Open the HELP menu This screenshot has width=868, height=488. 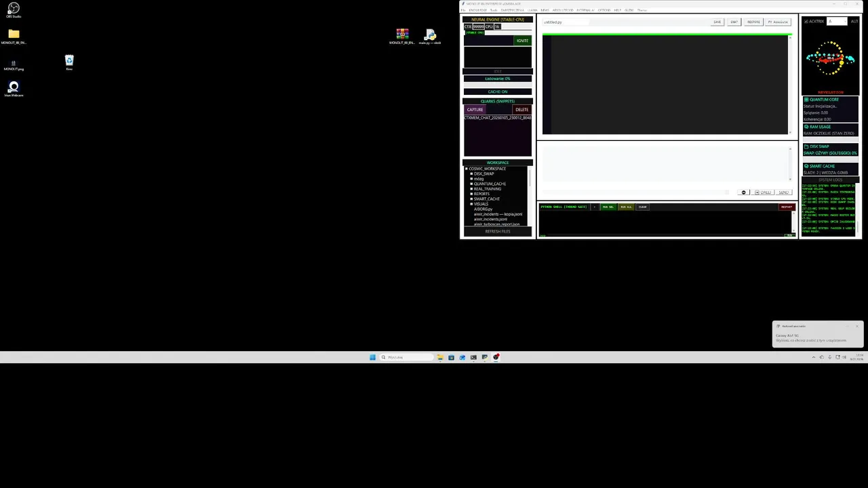pyautogui.click(x=618, y=10)
